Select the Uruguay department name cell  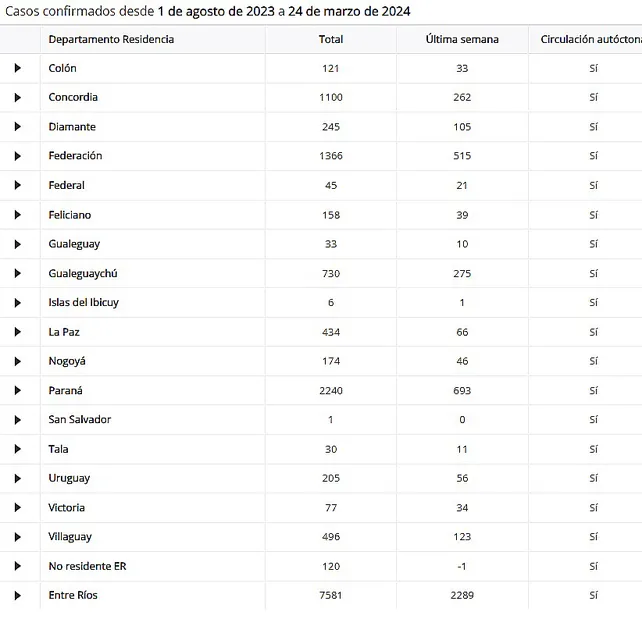[69, 478]
